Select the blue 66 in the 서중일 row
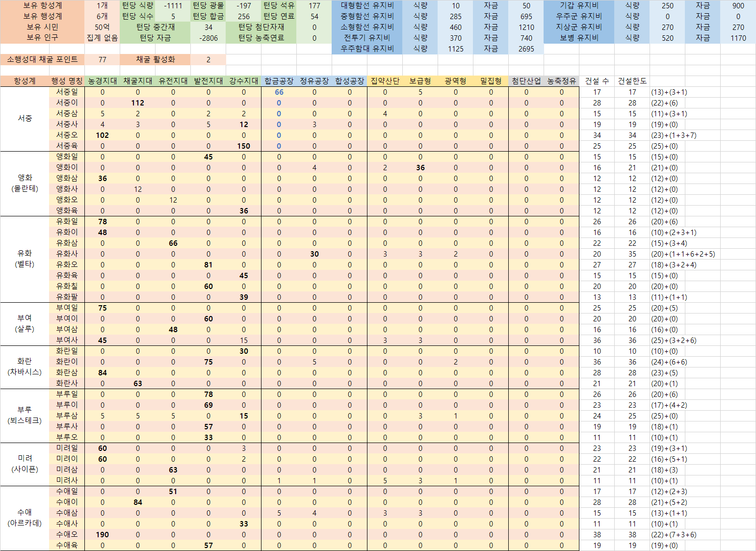The height and width of the screenshot is (551, 756). coord(279,92)
